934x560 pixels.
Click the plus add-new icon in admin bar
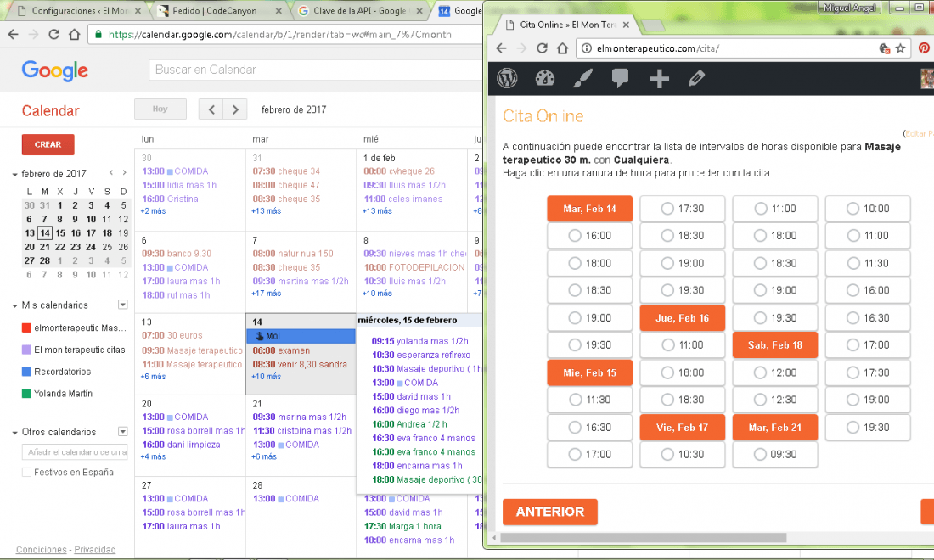659,79
